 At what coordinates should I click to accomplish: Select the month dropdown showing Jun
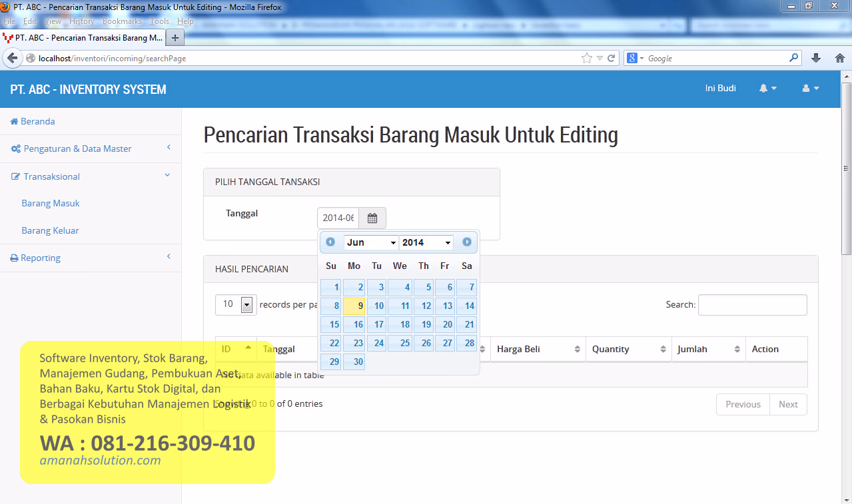tap(371, 242)
